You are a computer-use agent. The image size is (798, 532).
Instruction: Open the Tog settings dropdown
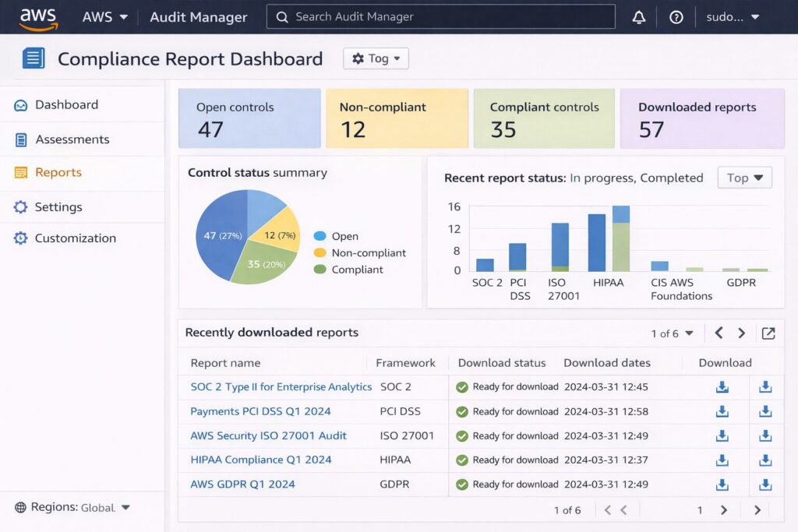[376, 58]
